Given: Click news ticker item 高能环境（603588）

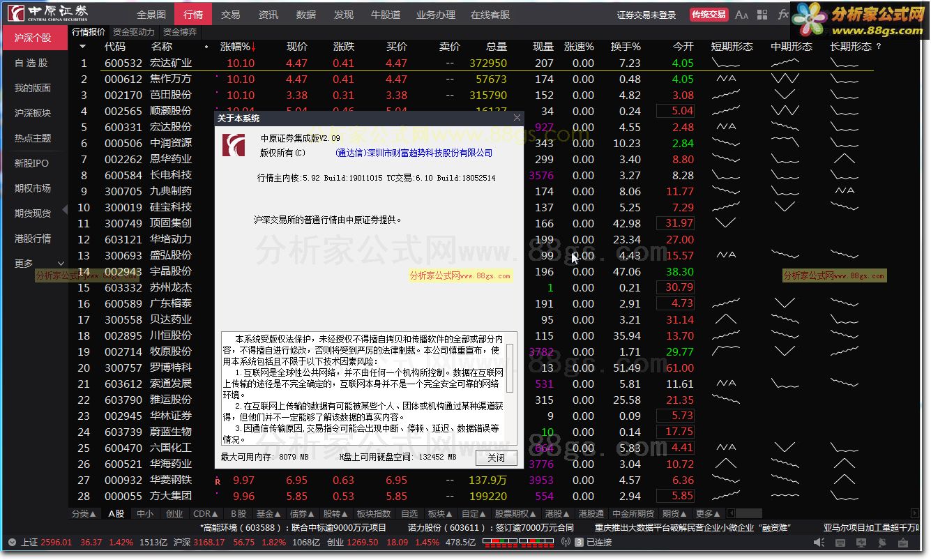Looking at the screenshot, I should tap(293, 528).
